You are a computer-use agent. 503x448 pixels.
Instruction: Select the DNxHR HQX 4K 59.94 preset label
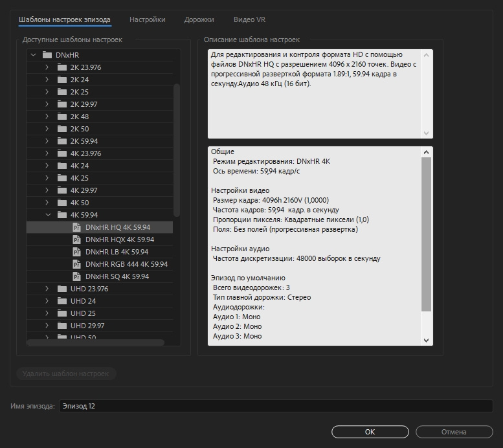[x=120, y=240]
